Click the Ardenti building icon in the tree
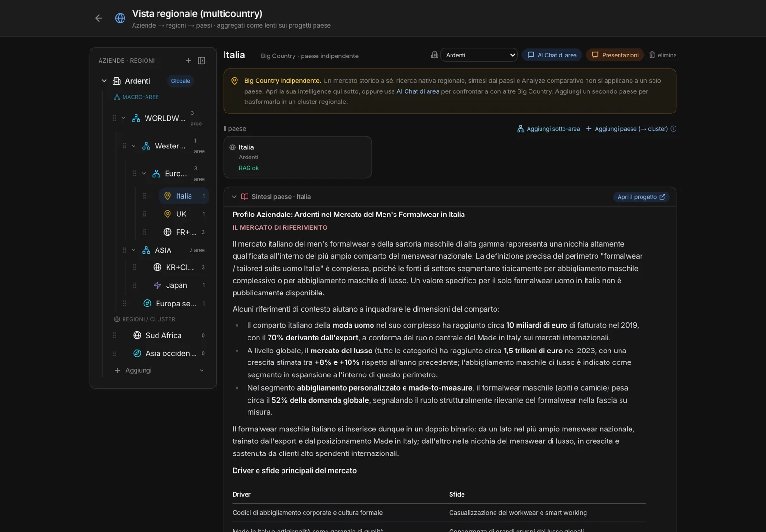 tap(116, 81)
